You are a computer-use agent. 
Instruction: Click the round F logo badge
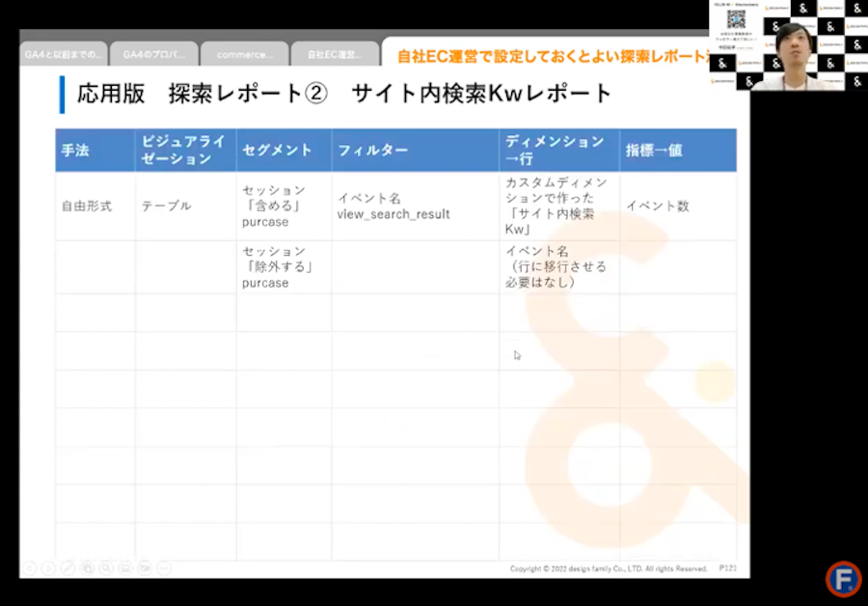coord(843,579)
